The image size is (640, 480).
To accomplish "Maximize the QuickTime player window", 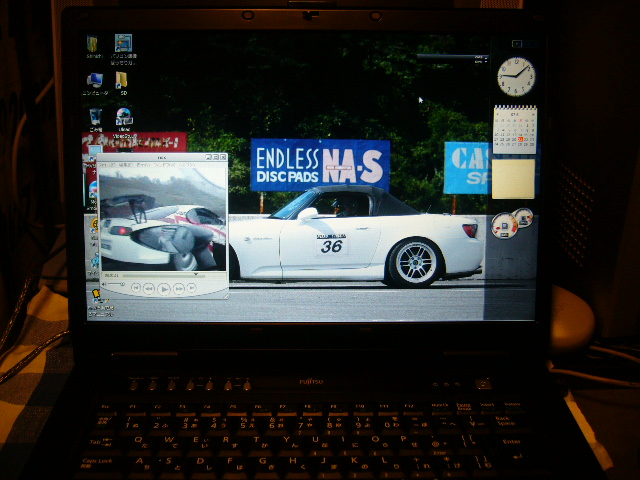I will 216,157.
